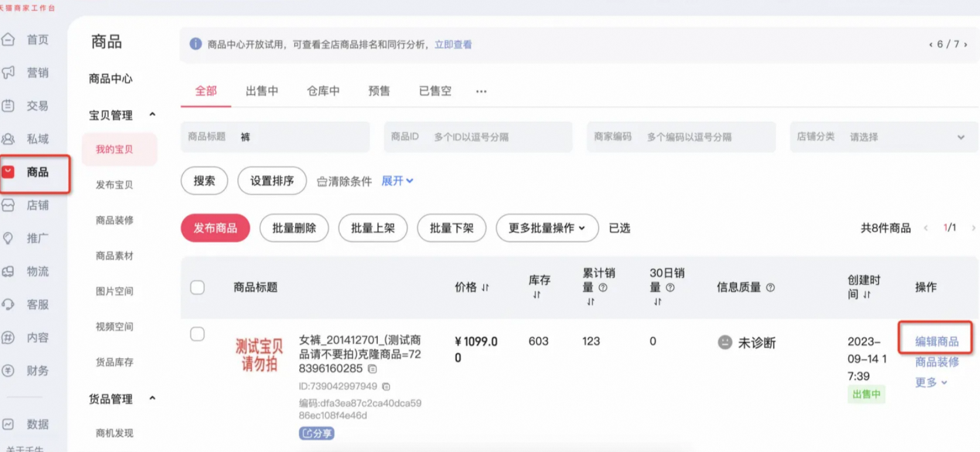Copy the product ID 739042997949 icon
Screen dimensions: 980x452
coord(386,386)
